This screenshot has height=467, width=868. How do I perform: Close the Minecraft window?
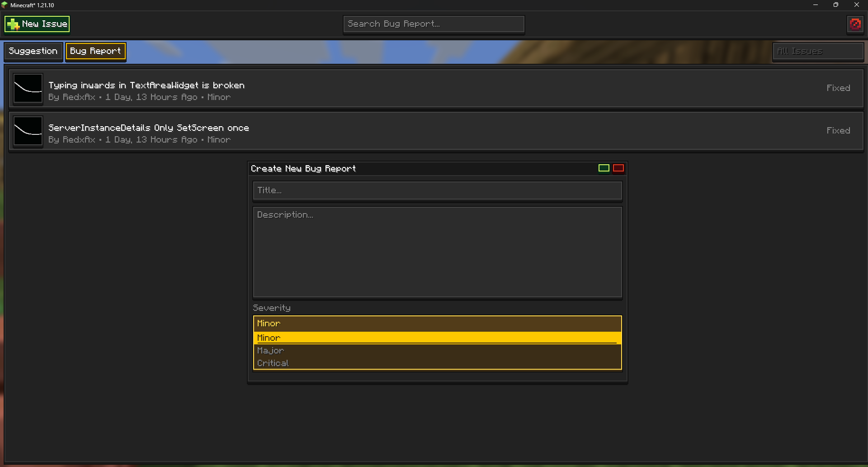[x=857, y=5]
